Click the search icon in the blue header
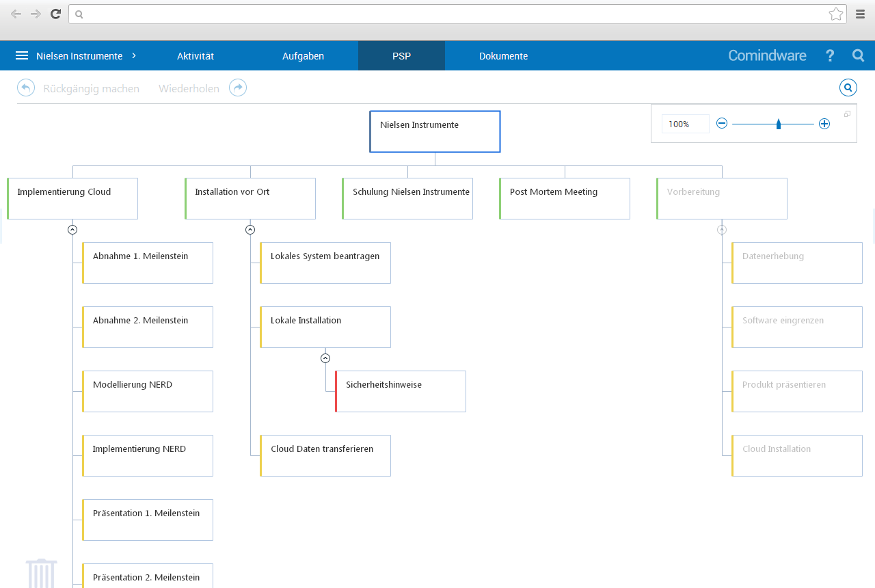 [x=859, y=55]
